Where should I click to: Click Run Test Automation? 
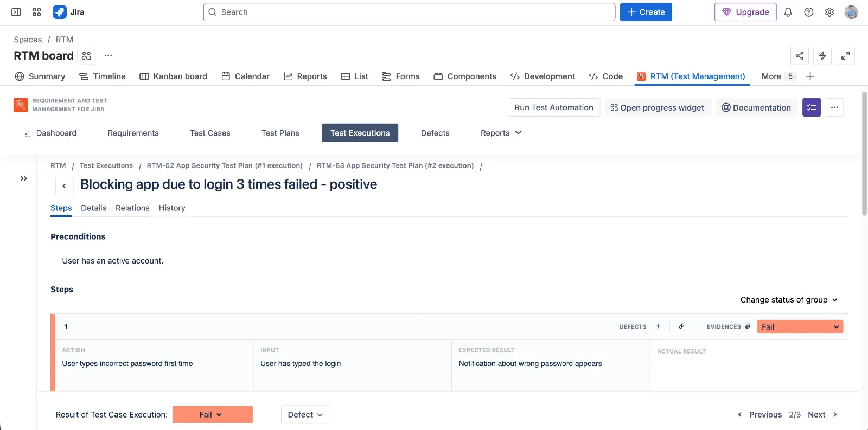(554, 107)
